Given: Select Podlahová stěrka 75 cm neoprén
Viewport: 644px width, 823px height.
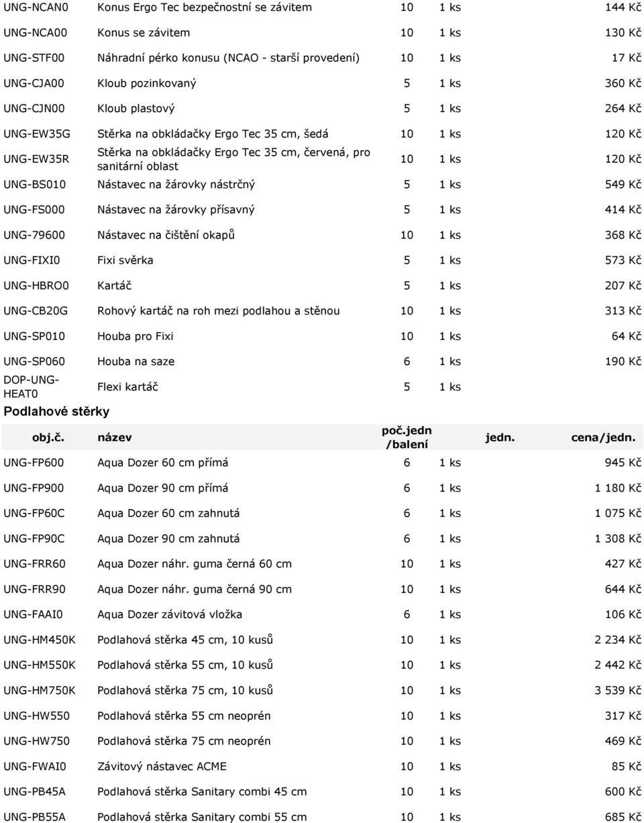Looking at the screenshot, I should click(184, 741).
